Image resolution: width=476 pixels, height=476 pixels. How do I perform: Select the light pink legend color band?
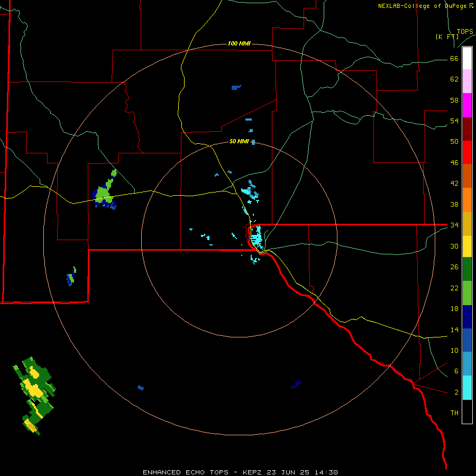coord(467,81)
